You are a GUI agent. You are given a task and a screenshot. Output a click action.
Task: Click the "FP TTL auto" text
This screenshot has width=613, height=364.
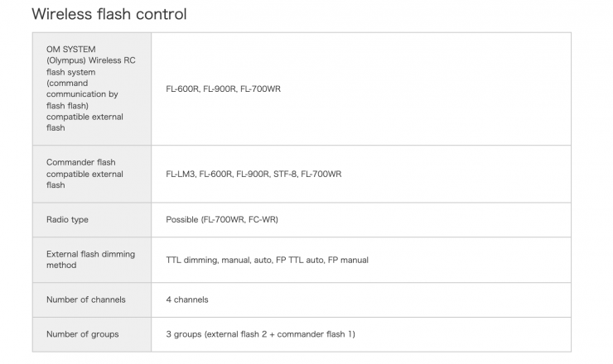coord(298,260)
